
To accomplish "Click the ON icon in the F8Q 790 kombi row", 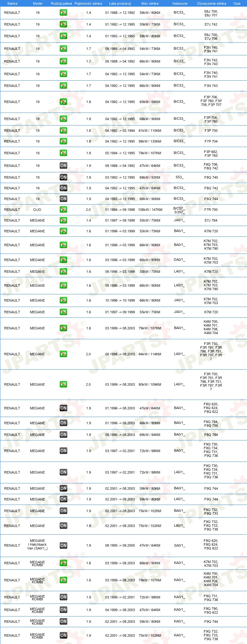I will coord(63,610).
